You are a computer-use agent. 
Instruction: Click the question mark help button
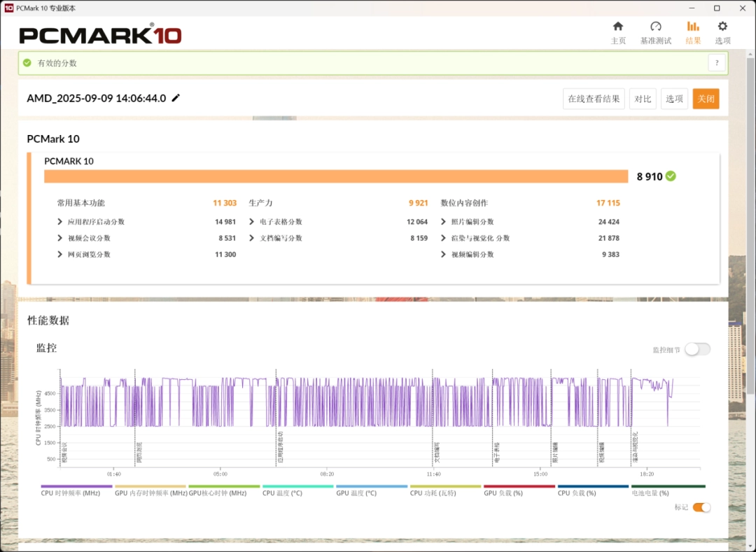(x=716, y=63)
